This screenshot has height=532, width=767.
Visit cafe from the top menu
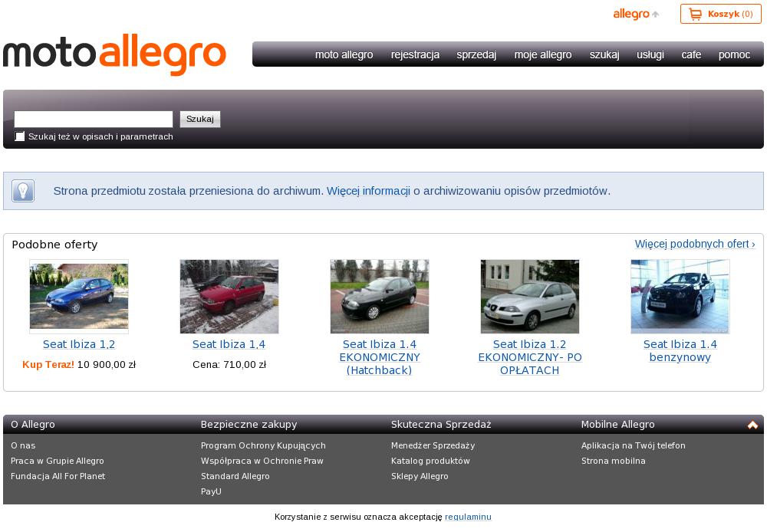click(691, 54)
